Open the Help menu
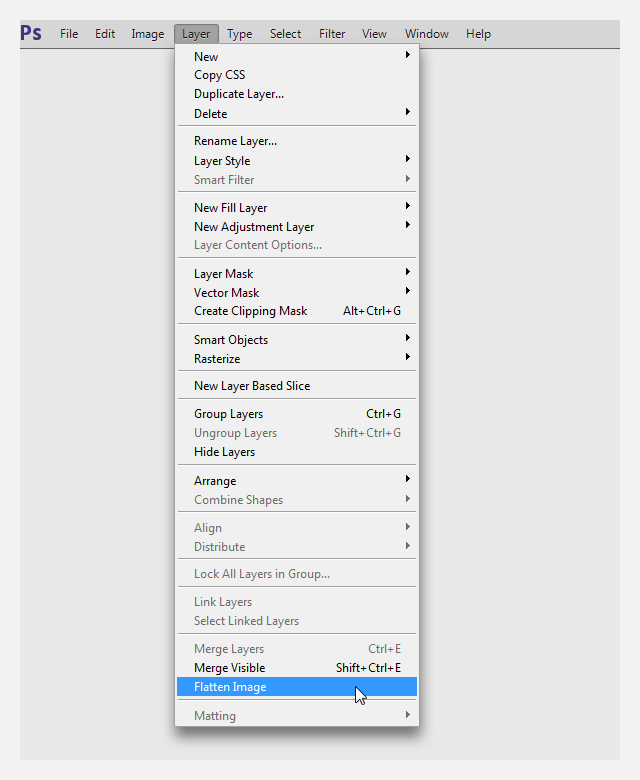 (478, 34)
